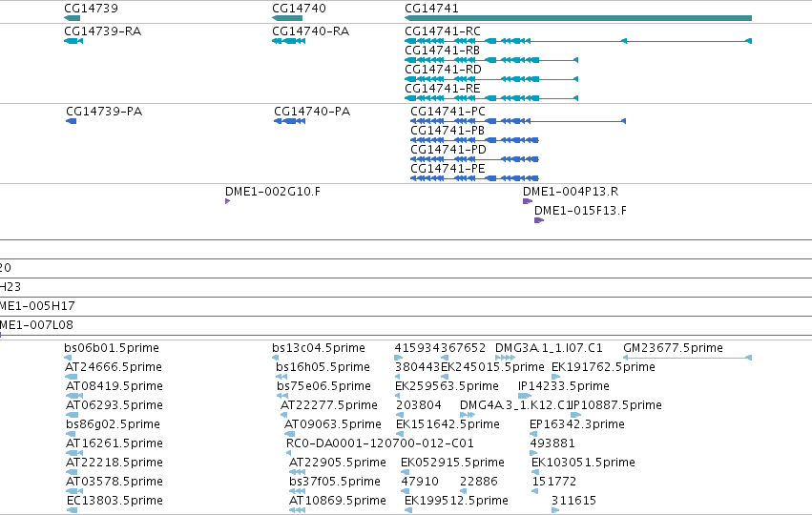Click the arrow glyph under GM23677.5prime
The image size is (812, 515).
pos(687,358)
